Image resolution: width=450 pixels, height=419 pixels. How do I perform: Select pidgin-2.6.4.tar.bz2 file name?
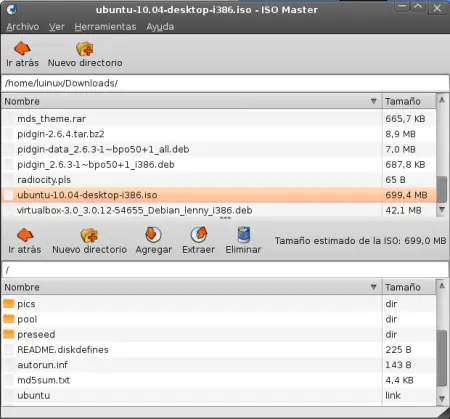(x=61, y=134)
